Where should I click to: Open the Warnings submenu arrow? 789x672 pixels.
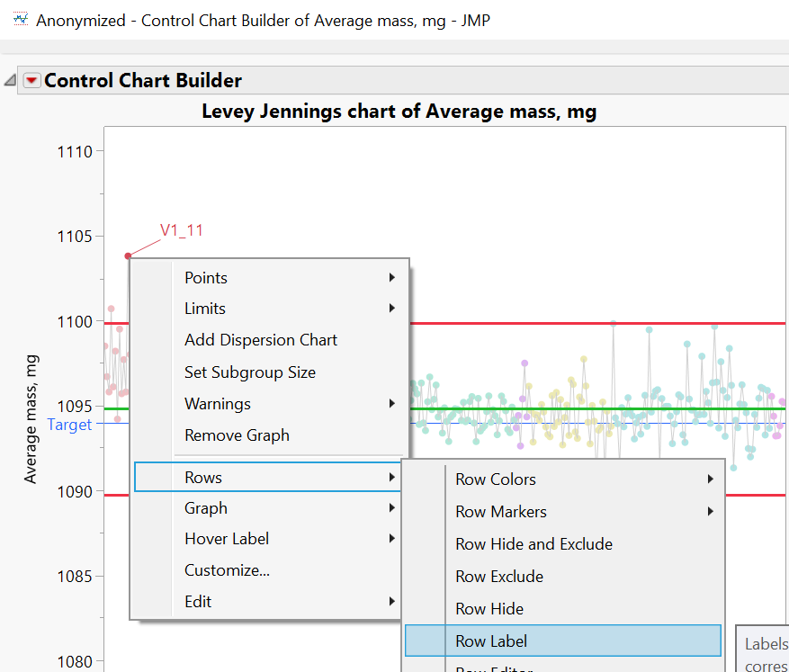(x=392, y=404)
